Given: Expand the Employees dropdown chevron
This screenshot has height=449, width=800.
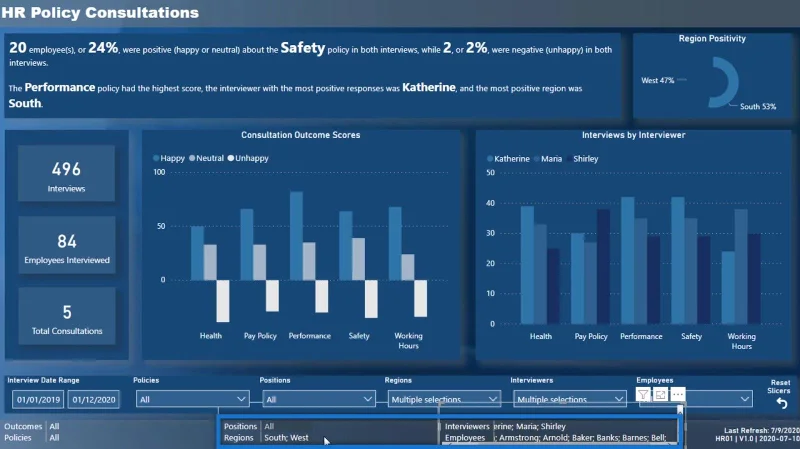Looking at the screenshot, I should pyautogui.click(x=744, y=398).
